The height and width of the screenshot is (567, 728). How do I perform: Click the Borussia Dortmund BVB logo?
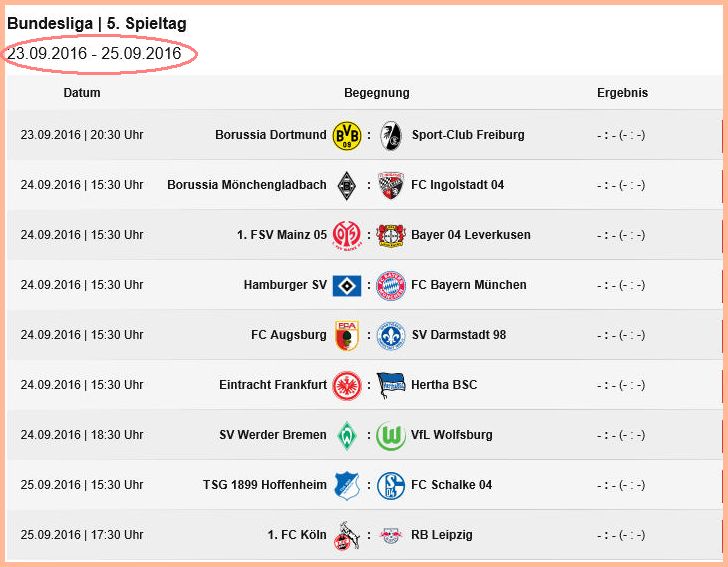347,135
